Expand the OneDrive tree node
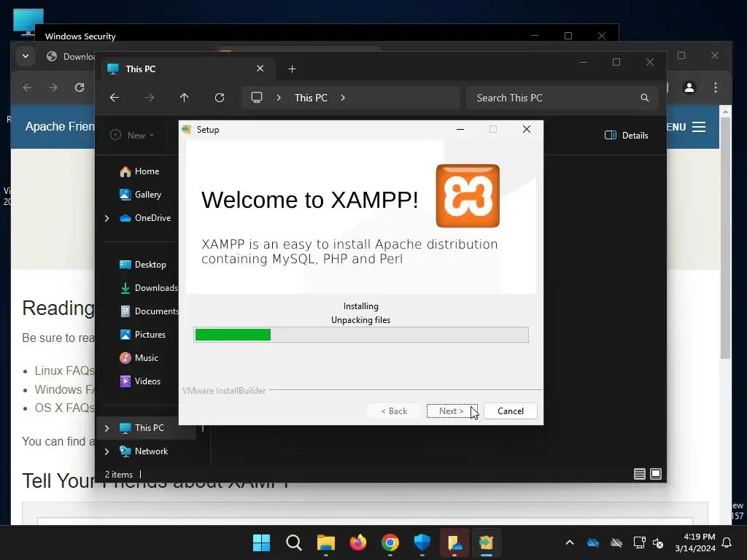Screen dimensions: 747x560 (x=107, y=218)
